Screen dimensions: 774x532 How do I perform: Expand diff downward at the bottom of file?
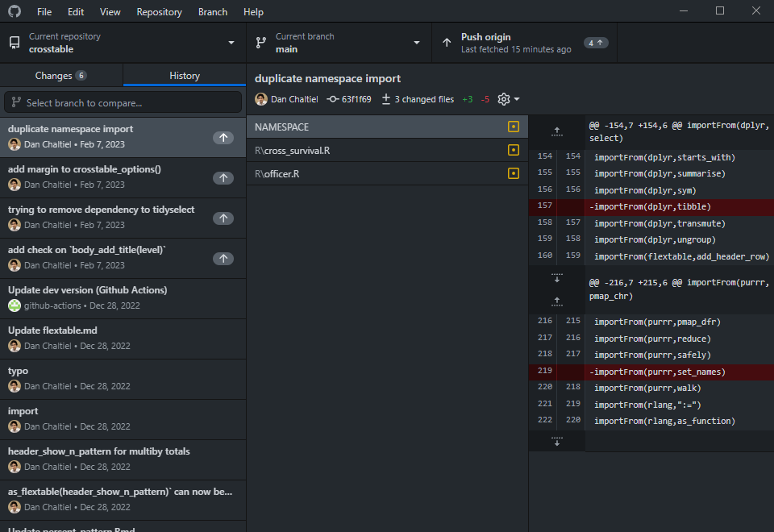pyautogui.click(x=556, y=441)
